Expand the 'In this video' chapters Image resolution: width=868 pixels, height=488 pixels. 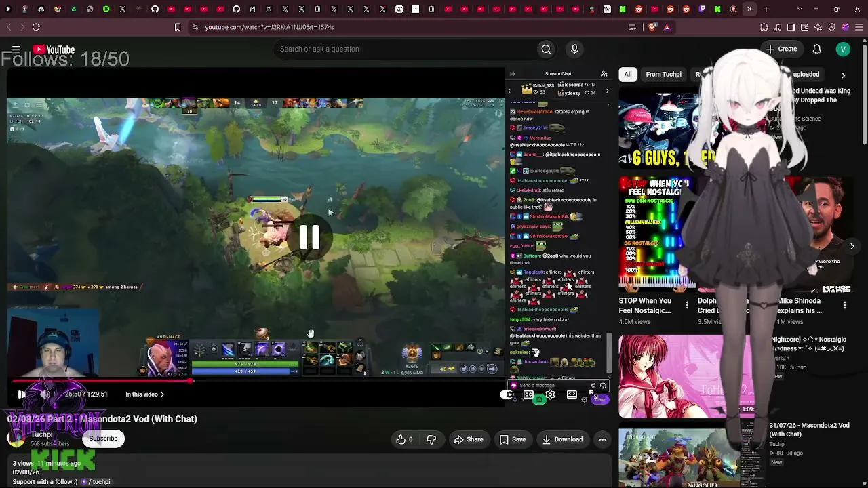[144, 394]
